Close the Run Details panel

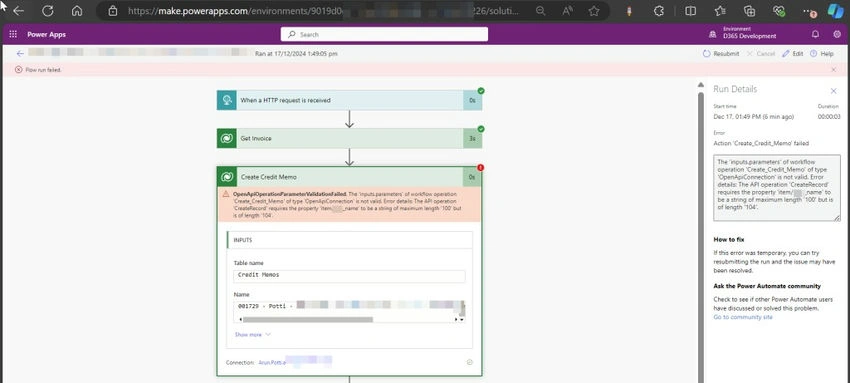[833, 91]
